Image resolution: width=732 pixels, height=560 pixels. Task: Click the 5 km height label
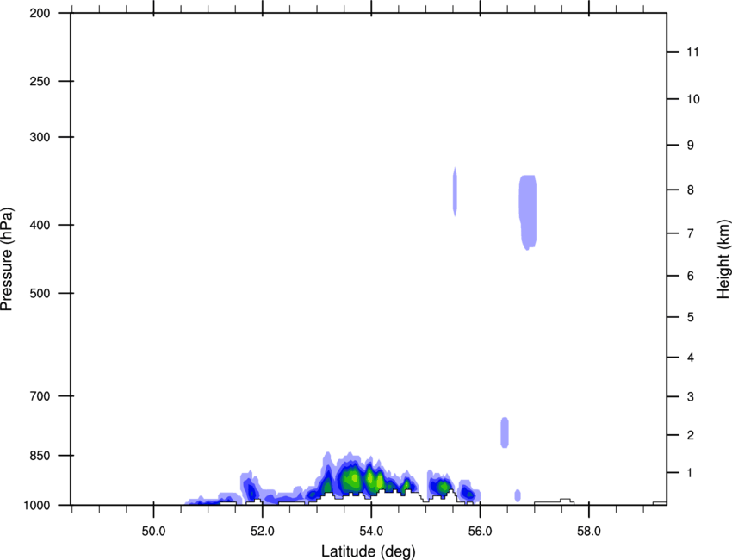[x=690, y=318]
